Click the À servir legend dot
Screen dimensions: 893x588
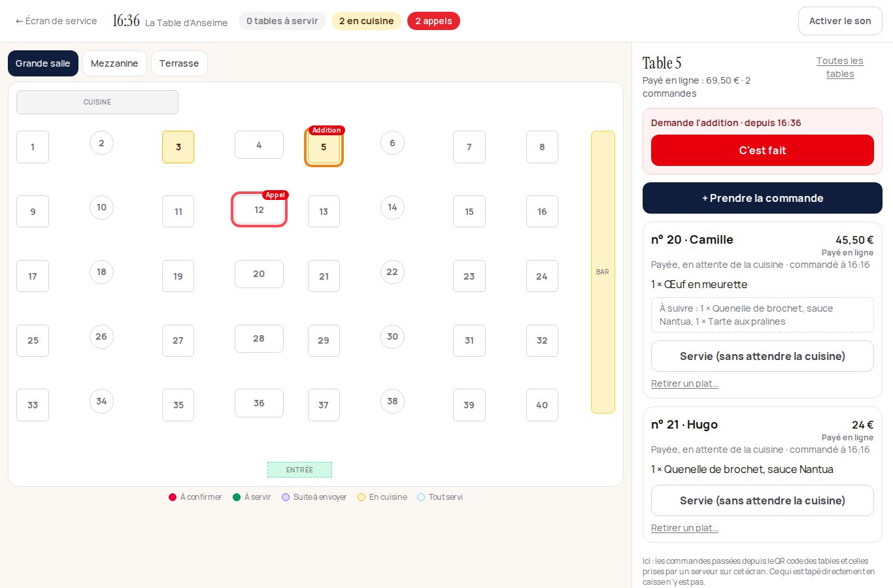pyautogui.click(x=237, y=497)
